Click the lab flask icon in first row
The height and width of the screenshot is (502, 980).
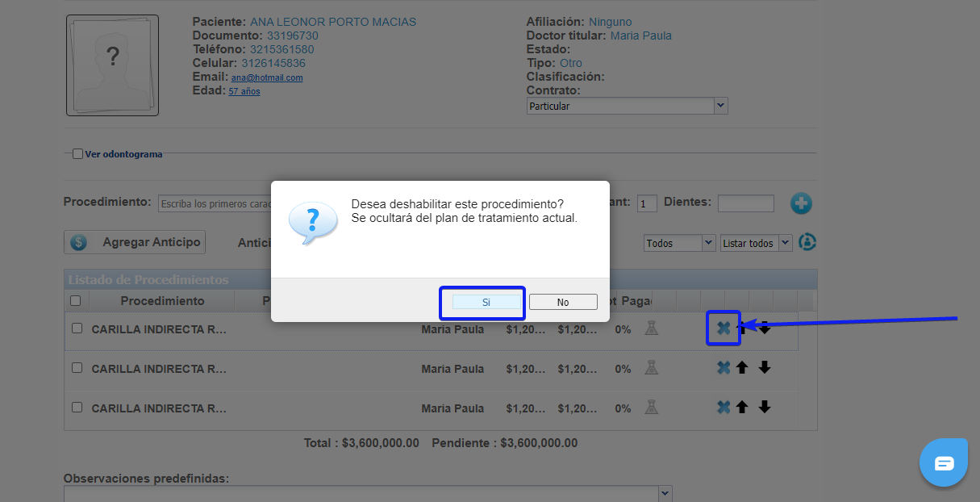(651, 328)
